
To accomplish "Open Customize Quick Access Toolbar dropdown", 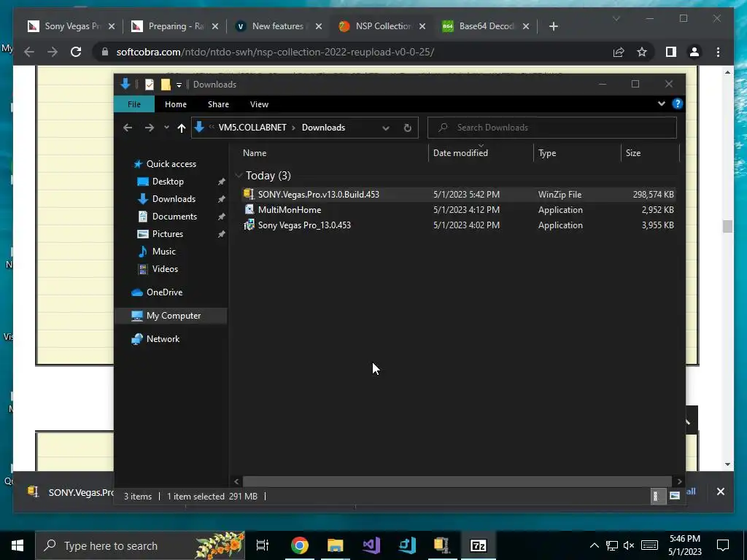I will [179, 85].
